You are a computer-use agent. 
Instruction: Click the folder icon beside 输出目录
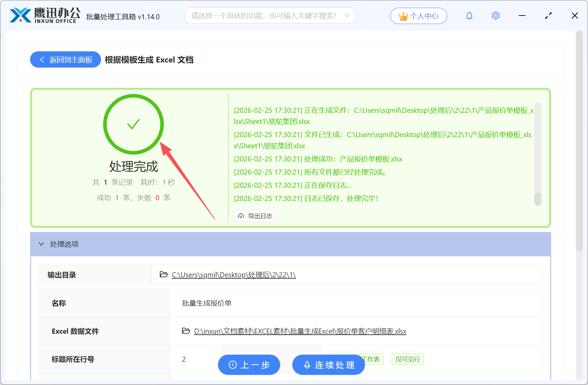(163, 275)
